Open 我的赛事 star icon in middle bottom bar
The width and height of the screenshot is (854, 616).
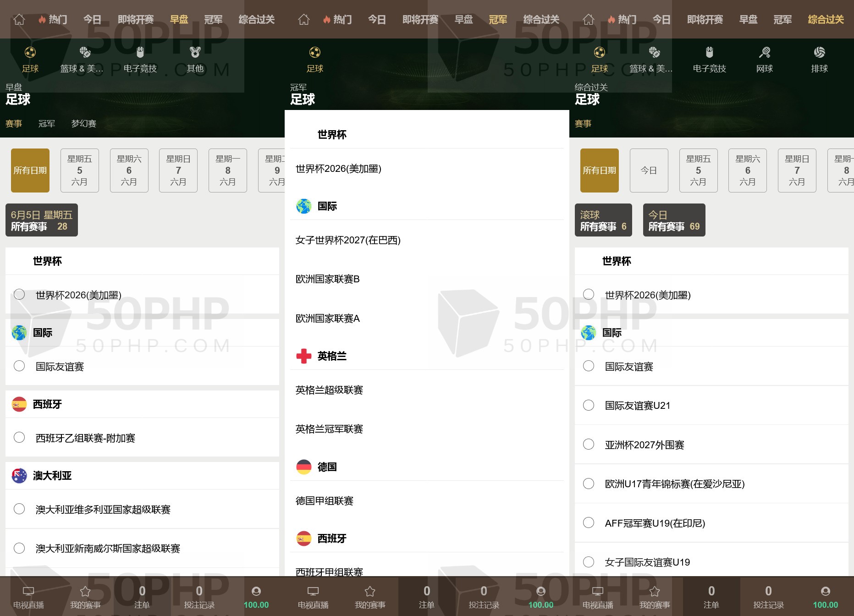[x=370, y=591]
